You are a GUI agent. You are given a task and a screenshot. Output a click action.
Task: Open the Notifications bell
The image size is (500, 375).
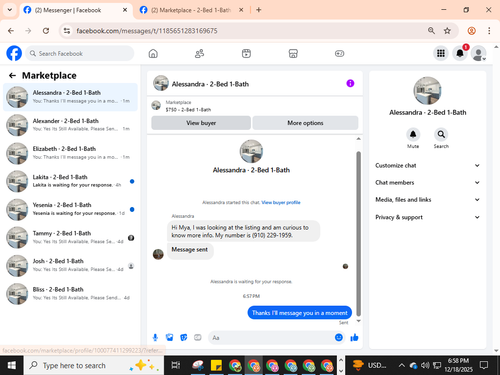click(460, 53)
